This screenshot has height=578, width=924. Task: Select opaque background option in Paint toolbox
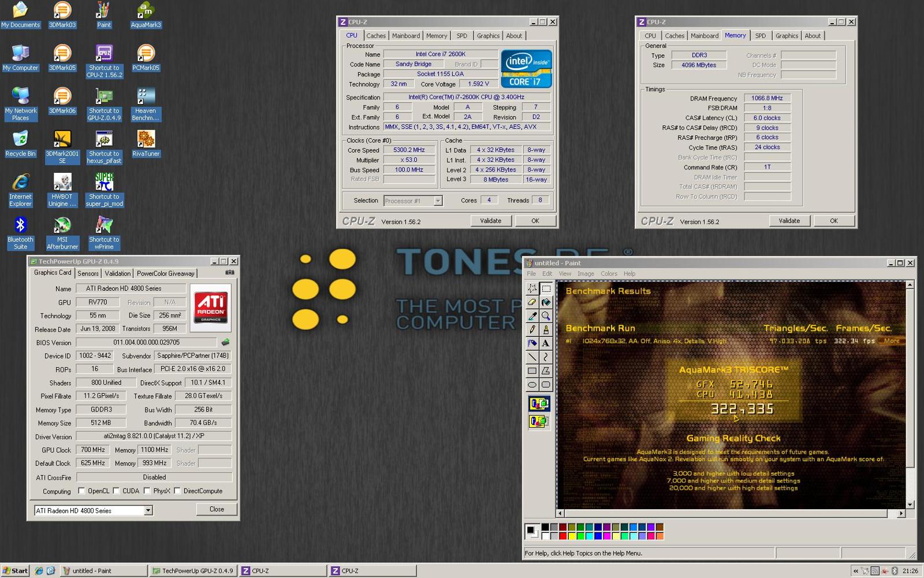coord(539,403)
